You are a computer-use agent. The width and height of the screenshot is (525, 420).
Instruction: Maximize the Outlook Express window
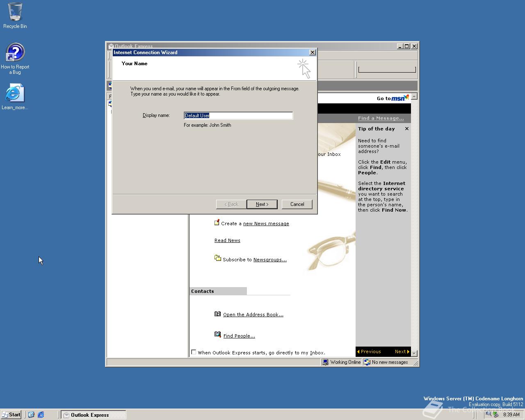(406, 46)
